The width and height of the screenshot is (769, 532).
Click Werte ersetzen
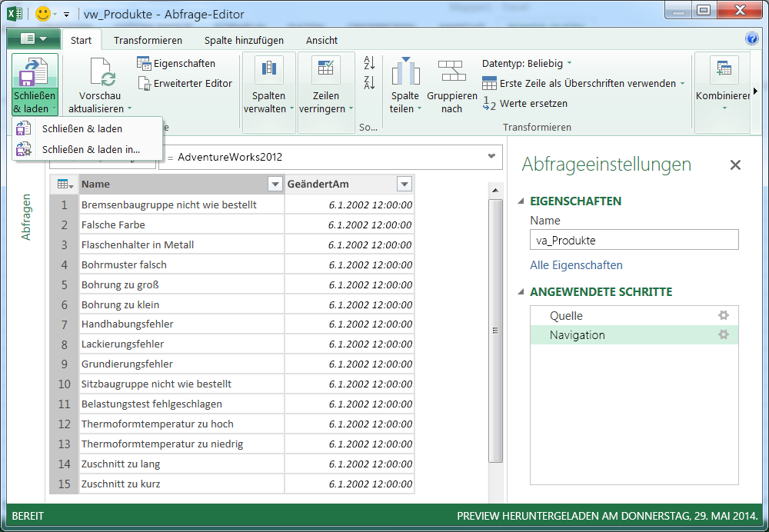[525, 104]
